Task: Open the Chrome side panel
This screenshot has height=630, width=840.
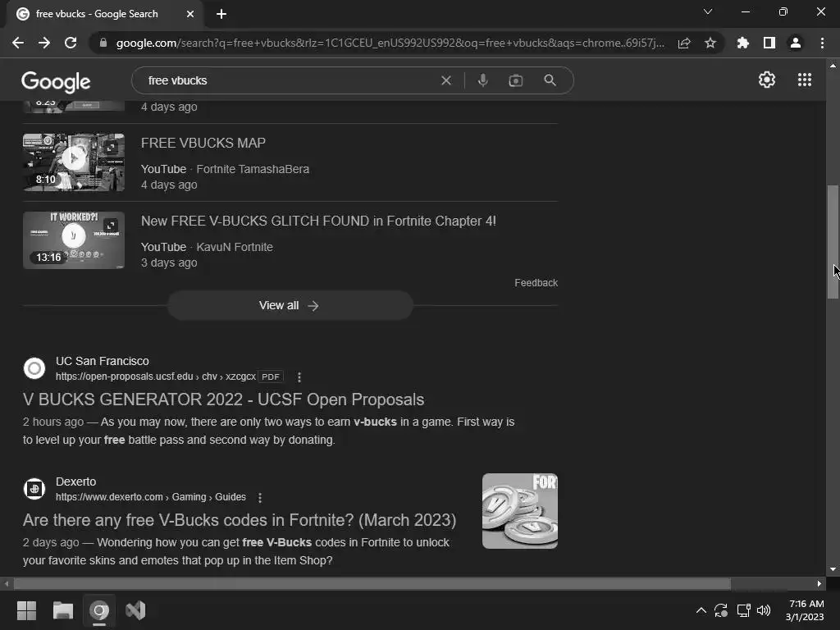Action: click(769, 43)
